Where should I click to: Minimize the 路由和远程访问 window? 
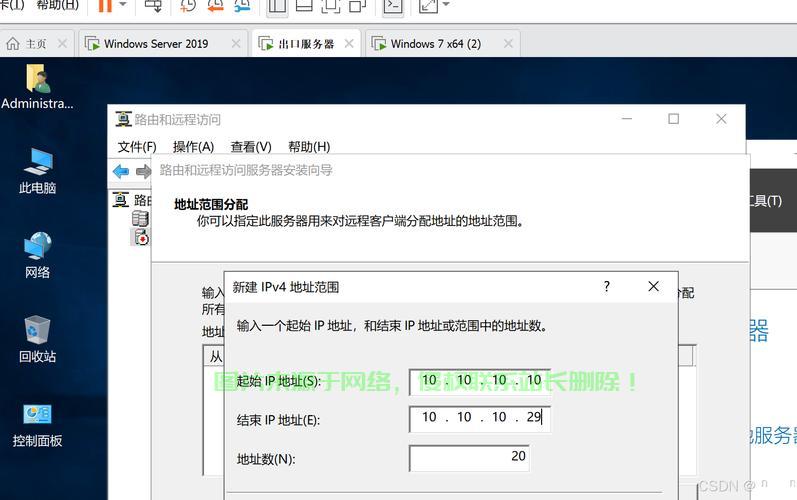click(x=627, y=119)
